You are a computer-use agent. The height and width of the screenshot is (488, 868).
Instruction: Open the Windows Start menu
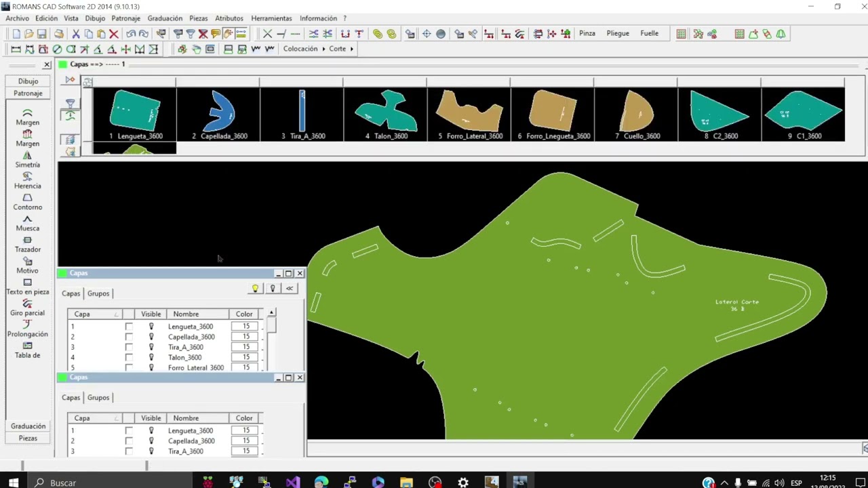point(14,483)
